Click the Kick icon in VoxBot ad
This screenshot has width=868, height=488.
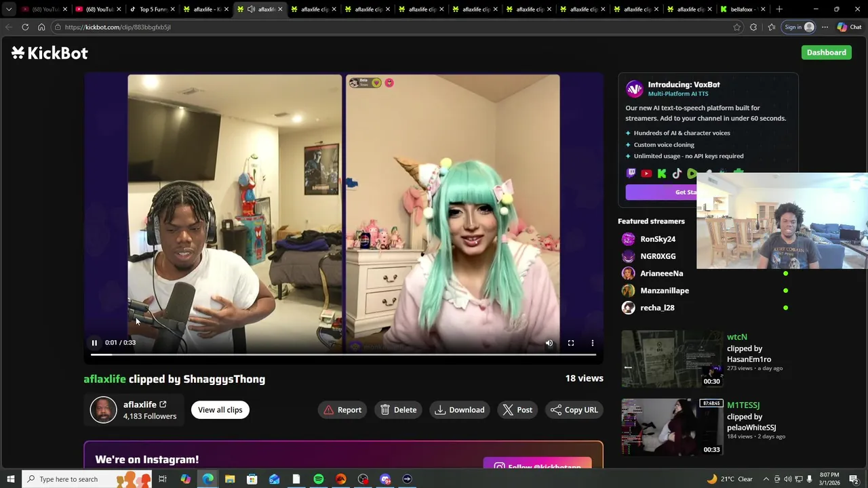pos(662,174)
